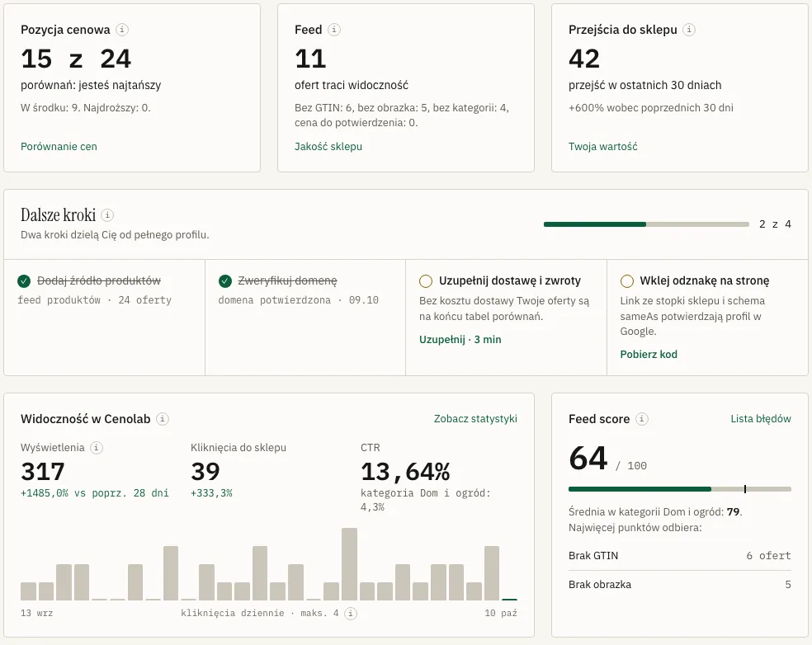Click the 42 store visits value
Viewport: 812px width, 645px height.
coord(584,59)
